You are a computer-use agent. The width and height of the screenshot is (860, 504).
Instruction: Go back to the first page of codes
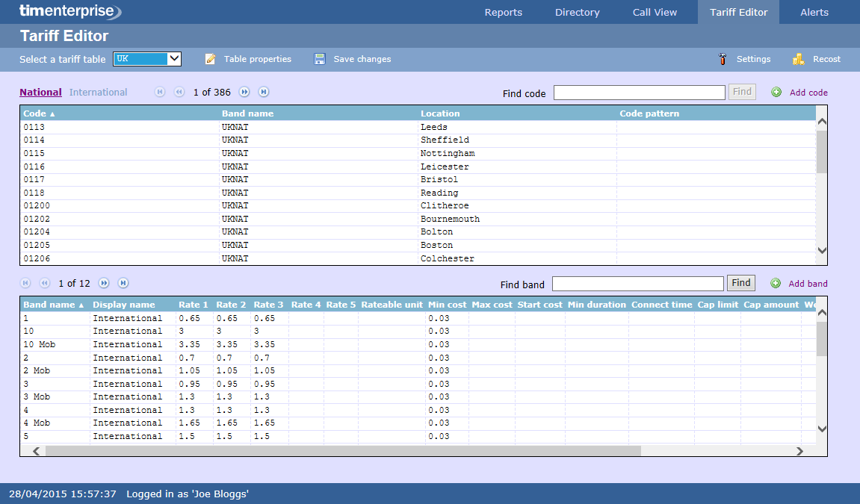point(160,92)
